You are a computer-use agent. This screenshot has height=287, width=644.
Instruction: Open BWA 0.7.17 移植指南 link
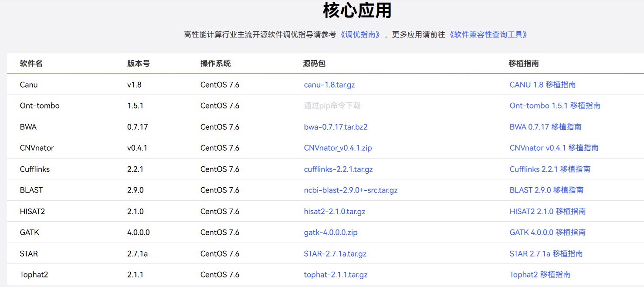(x=546, y=127)
